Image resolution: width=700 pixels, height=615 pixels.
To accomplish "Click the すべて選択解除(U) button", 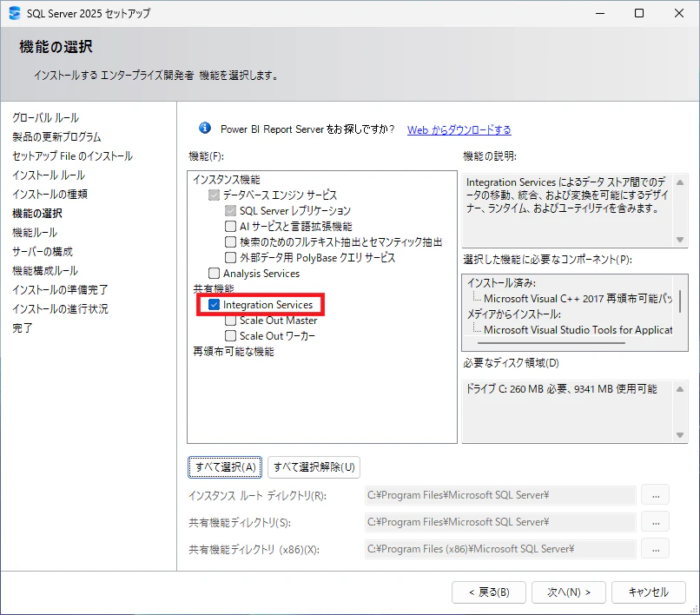I will (x=314, y=467).
